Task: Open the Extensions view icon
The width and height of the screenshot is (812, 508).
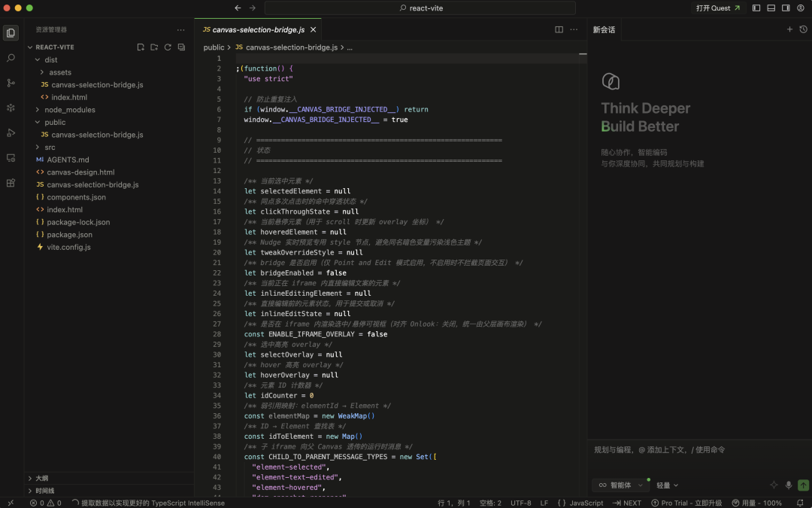Action: 11,182
